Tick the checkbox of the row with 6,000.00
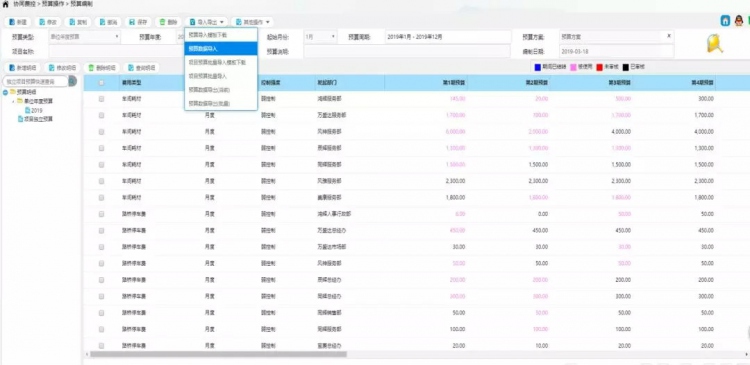Screen dimensions: 750x365 click(101, 132)
